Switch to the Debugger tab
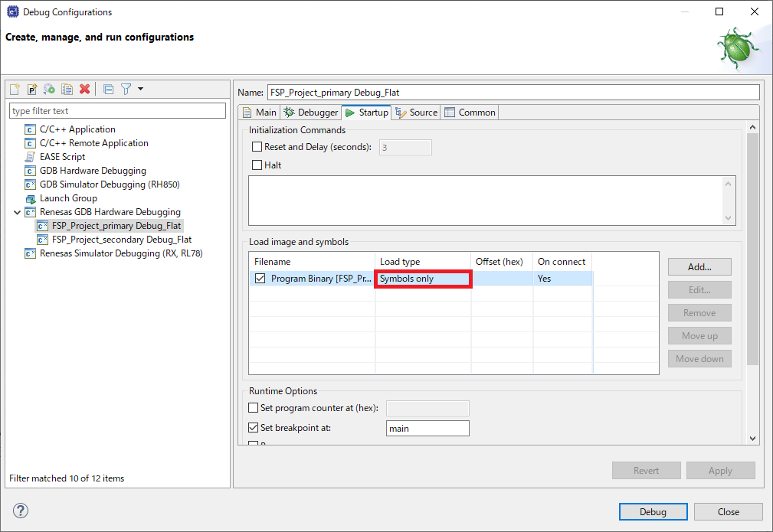The height and width of the screenshot is (532, 773). [x=311, y=113]
